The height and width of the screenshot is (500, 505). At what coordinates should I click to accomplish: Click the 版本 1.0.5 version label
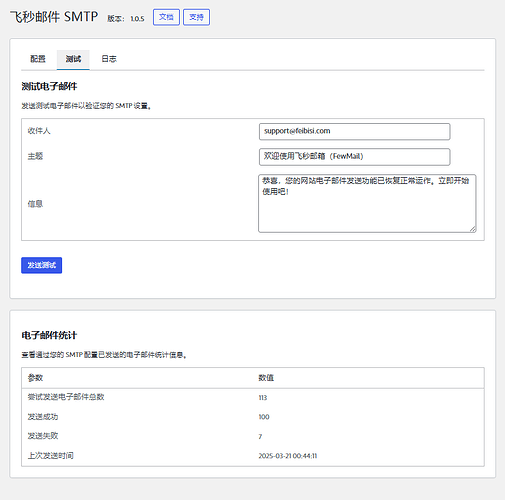[x=126, y=19]
